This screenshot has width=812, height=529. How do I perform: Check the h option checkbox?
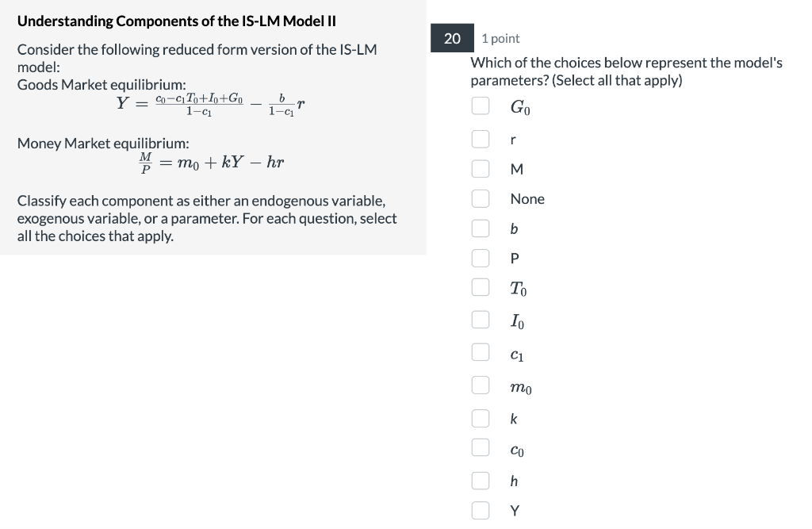[481, 479]
